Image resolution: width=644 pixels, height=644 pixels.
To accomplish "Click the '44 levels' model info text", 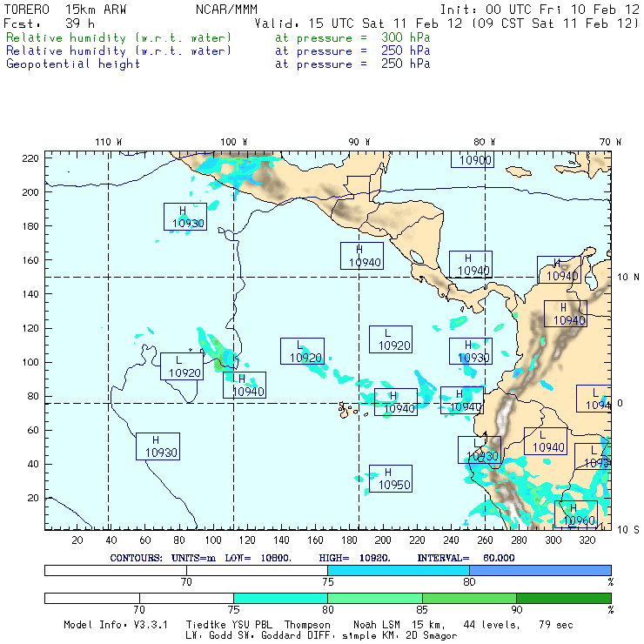I will point(492,625).
